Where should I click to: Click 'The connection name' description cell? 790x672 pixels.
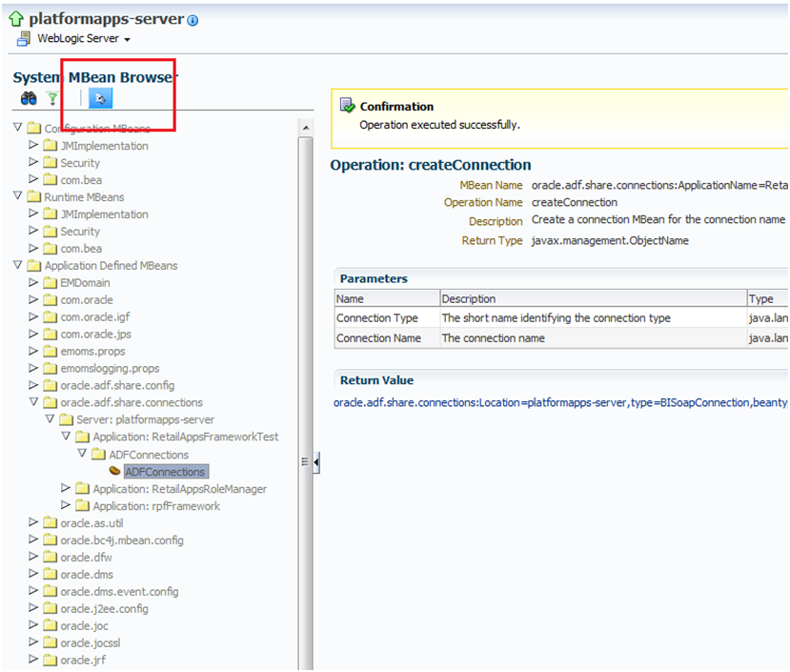pyautogui.click(x=593, y=338)
